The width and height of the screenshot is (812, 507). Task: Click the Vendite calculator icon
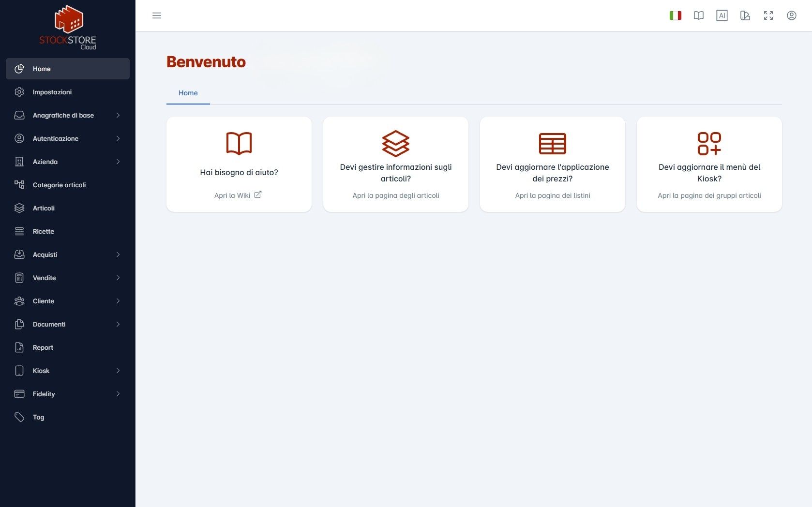point(19,278)
